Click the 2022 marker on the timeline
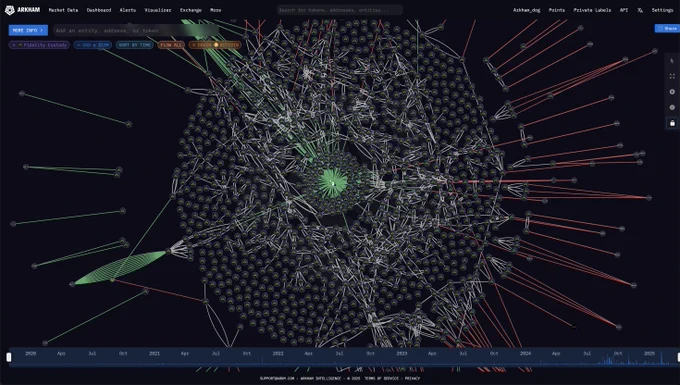This screenshot has height=385, width=680. 278,353
